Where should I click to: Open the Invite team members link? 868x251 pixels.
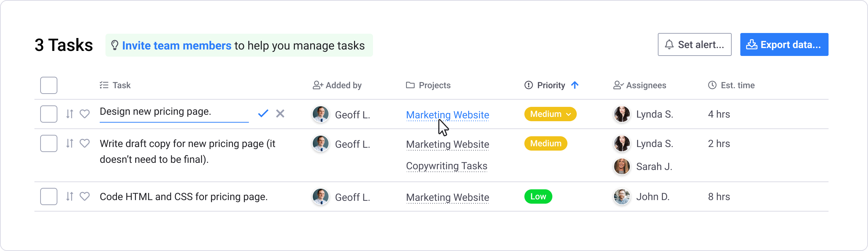point(176,46)
